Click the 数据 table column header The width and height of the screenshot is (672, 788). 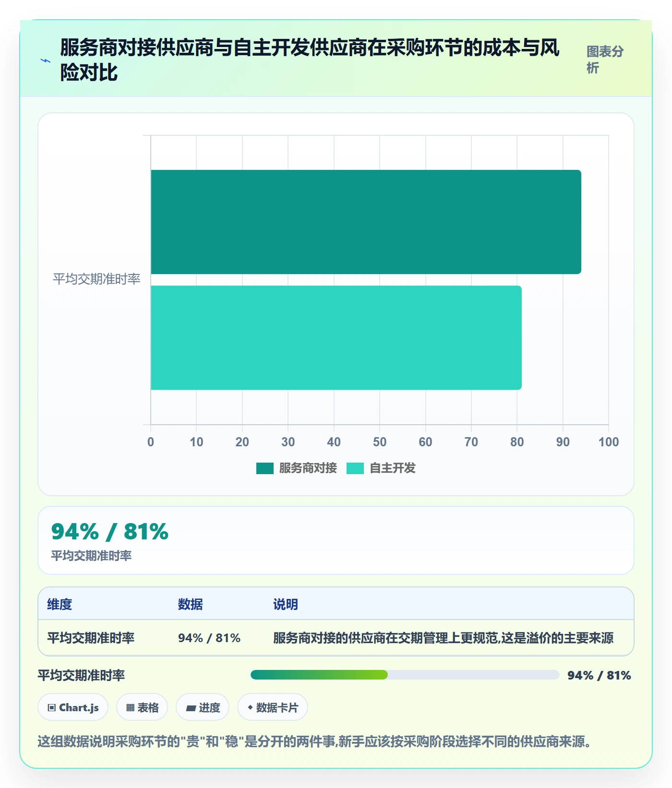[x=190, y=604]
